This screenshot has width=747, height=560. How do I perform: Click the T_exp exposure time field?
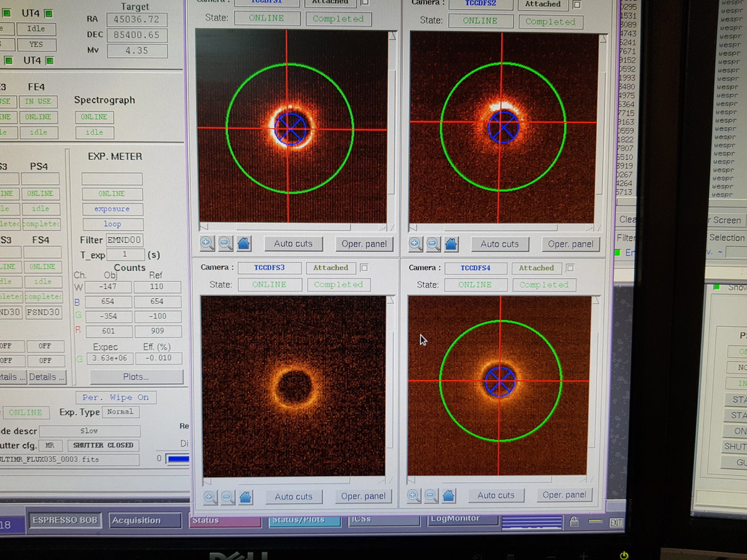[125, 255]
